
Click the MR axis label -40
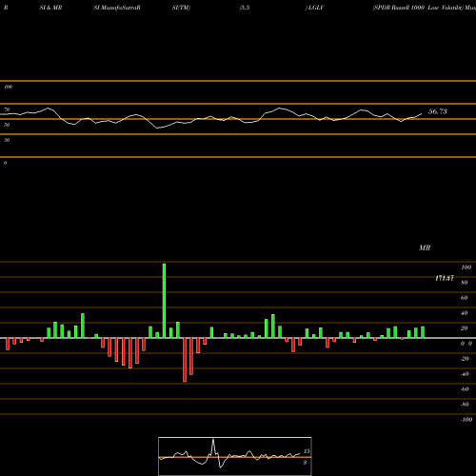(465, 374)
